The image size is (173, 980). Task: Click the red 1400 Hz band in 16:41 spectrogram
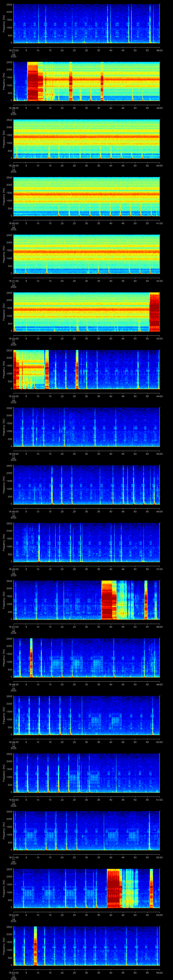point(86,252)
